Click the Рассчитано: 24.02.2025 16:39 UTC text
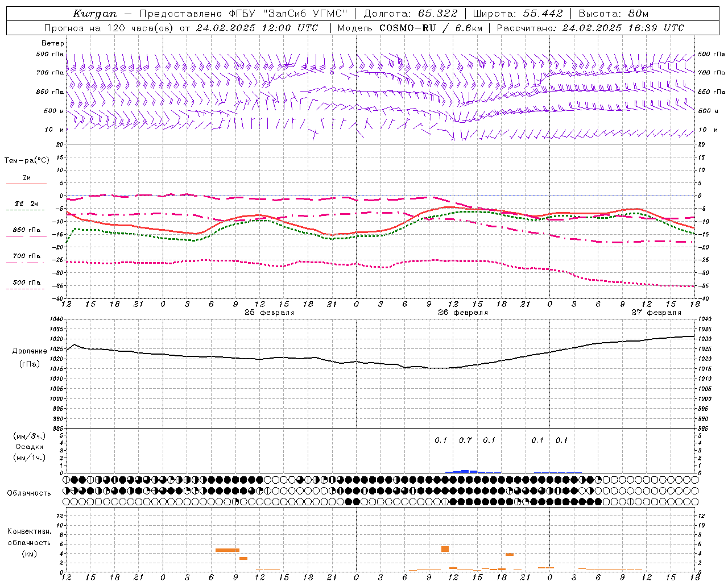 click(590, 28)
